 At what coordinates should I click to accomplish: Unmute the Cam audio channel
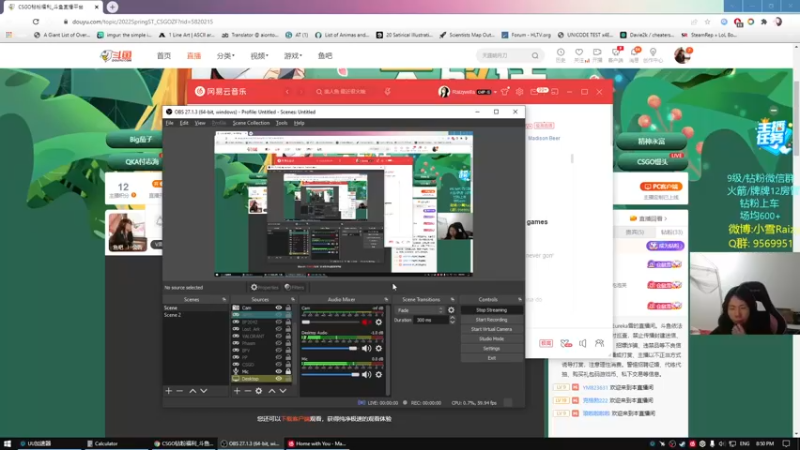[x=366, y=322]
